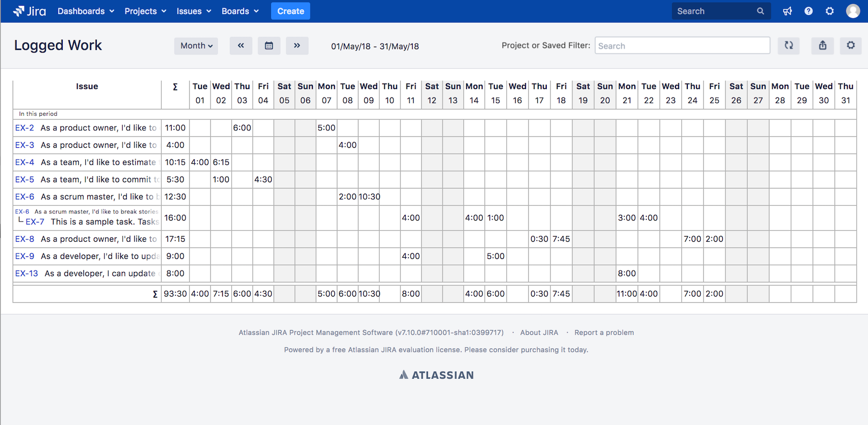
Task: Open the Month period dropdown
Action: [196, 46]
